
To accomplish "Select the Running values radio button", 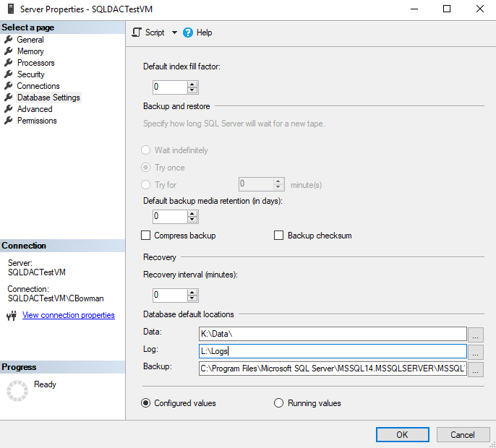I will point(279,403).
